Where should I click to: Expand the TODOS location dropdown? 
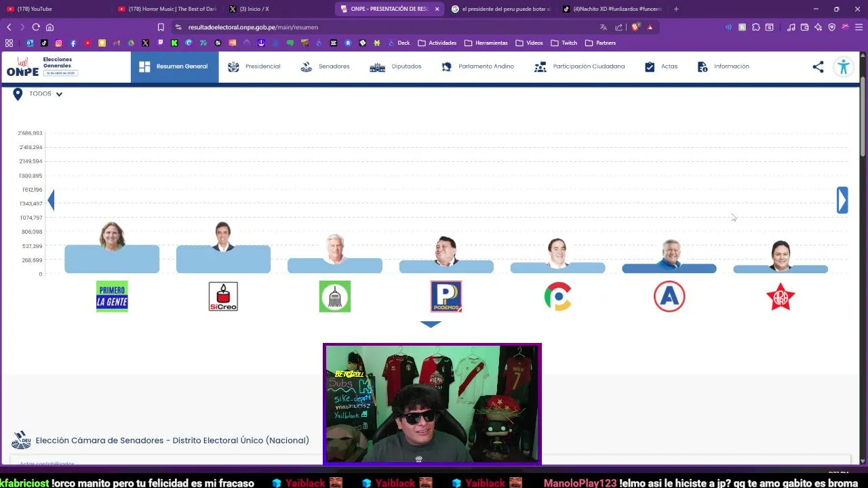pyautogui.click(x=39, y=94)
